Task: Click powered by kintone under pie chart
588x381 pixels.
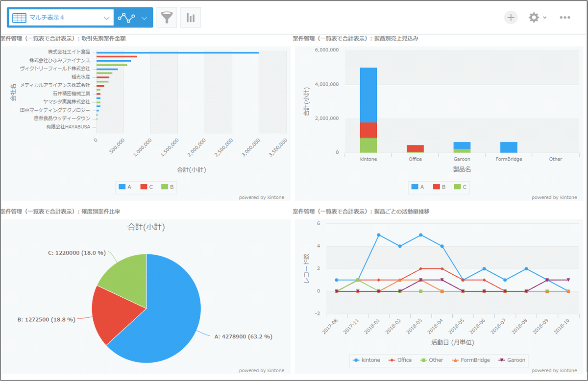Action: pos(261,370)
